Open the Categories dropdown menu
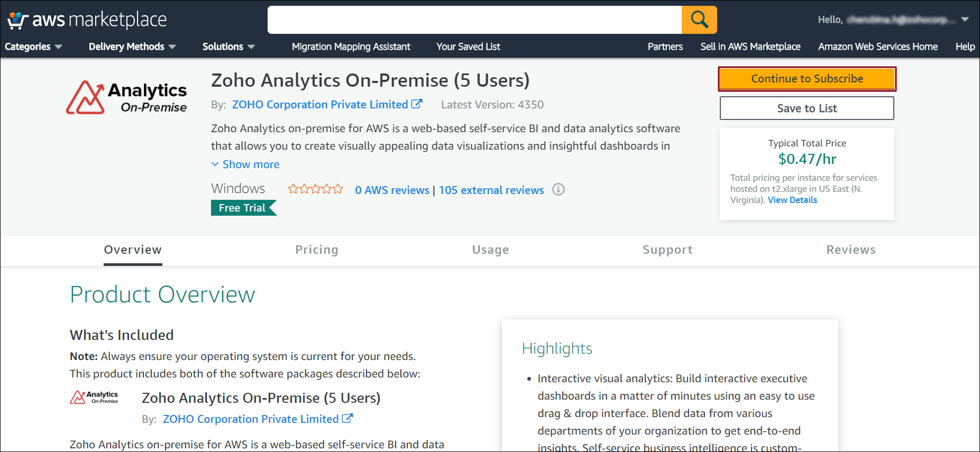This screenshot has width=980, height=452. [33, 47]
